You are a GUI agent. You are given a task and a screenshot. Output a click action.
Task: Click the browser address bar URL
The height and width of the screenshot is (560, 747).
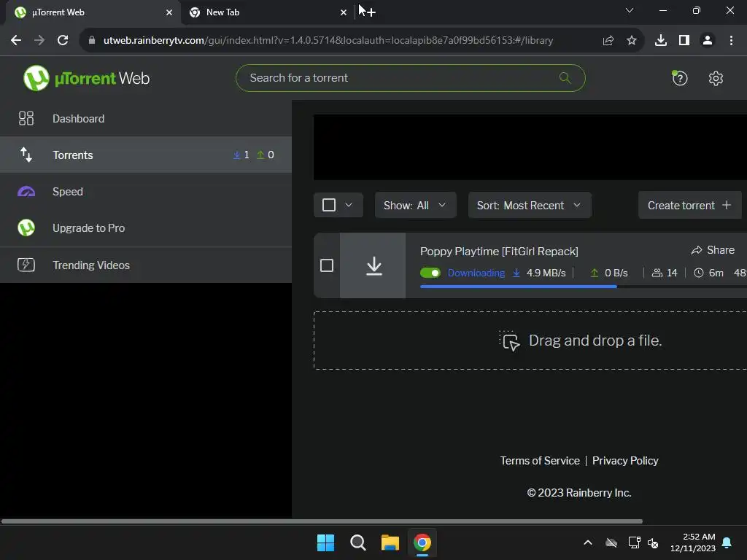click(328, 41)
